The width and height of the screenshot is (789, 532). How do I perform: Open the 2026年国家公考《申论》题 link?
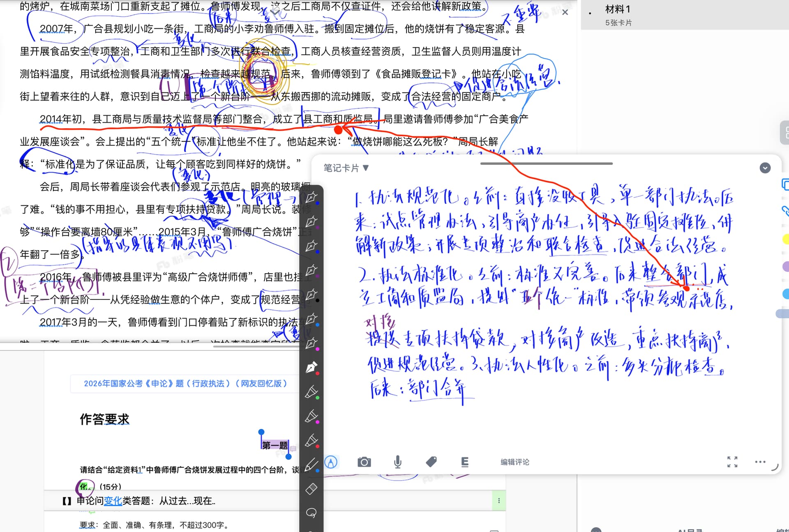(185, 383)
